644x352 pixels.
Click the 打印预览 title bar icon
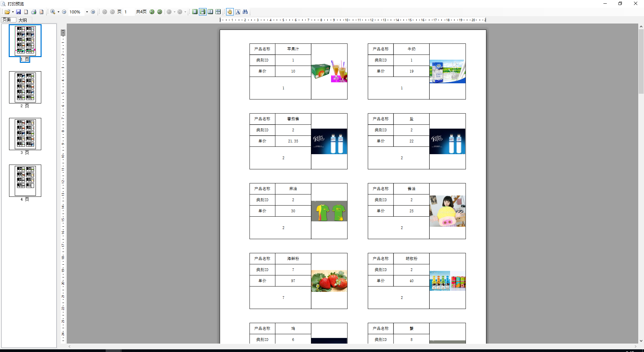tap(3, 4)
